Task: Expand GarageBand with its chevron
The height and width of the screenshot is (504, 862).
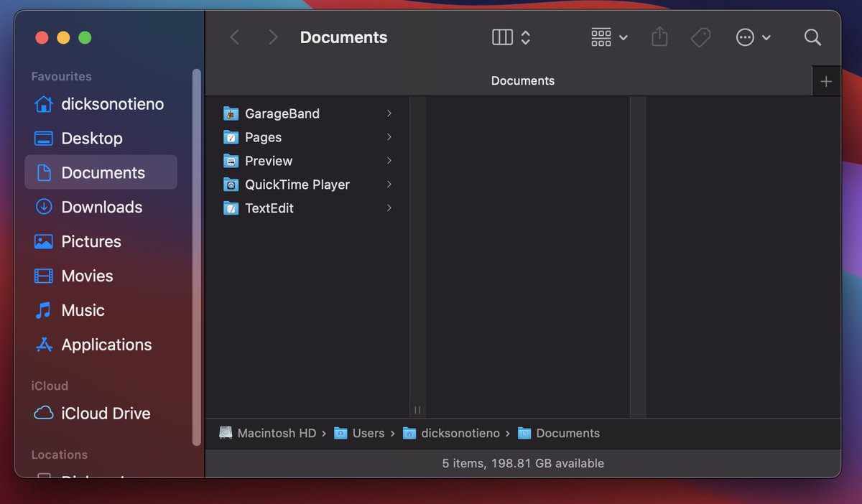Action: point(389,113)
